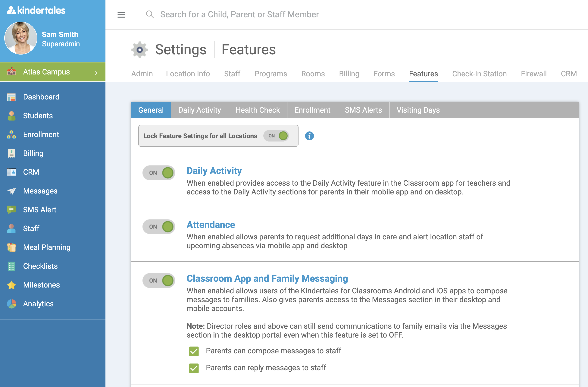Toggle Daily Activity feature switch
Viewport: 588px width, 387px height.
[x=159, y=173]
